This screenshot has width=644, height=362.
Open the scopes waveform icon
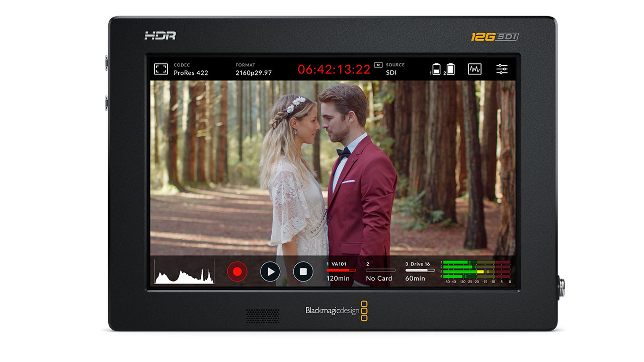click(474, 69)
